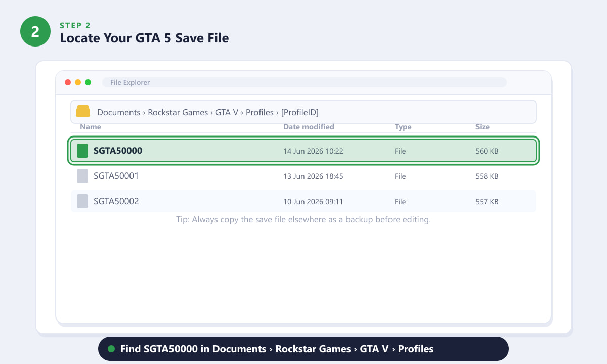Click the File Explorer title bar field
The width and height of the screenshot is (607, 364).
[x=305, y=82]
